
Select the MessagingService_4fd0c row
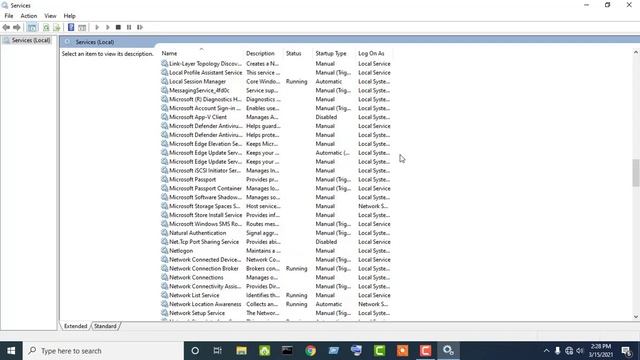[276, 90]
